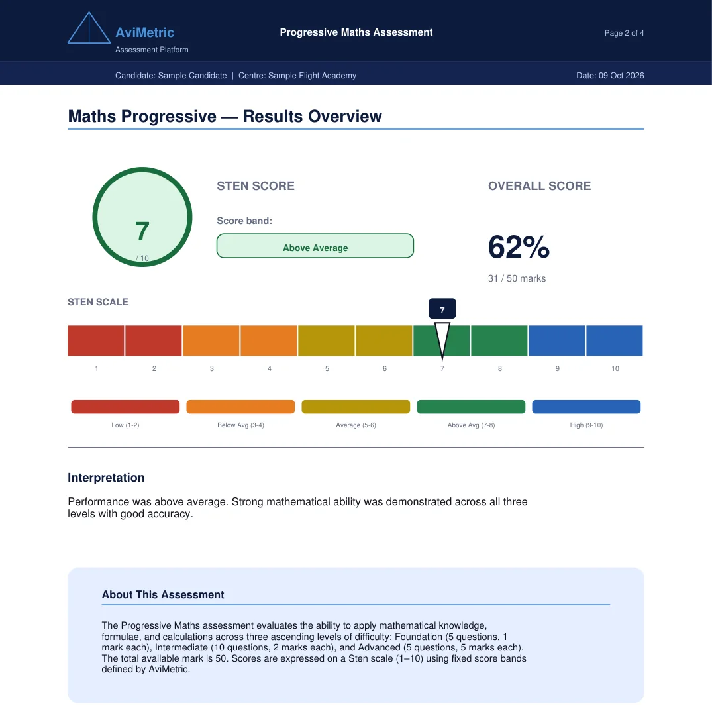Click the 'Progressive Maths Assessment' header title
The height and width of the screenshot is (728, 712).
pos(356,32)
